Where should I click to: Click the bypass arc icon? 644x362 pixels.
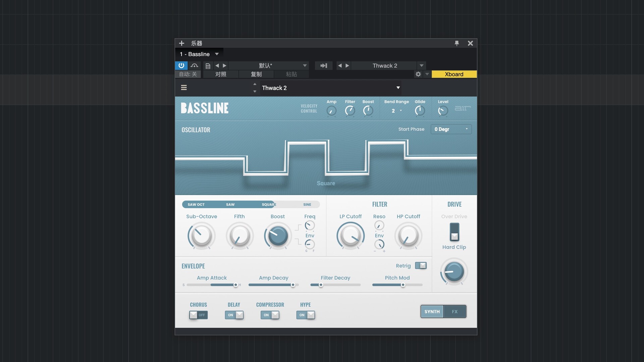(194, 66)
